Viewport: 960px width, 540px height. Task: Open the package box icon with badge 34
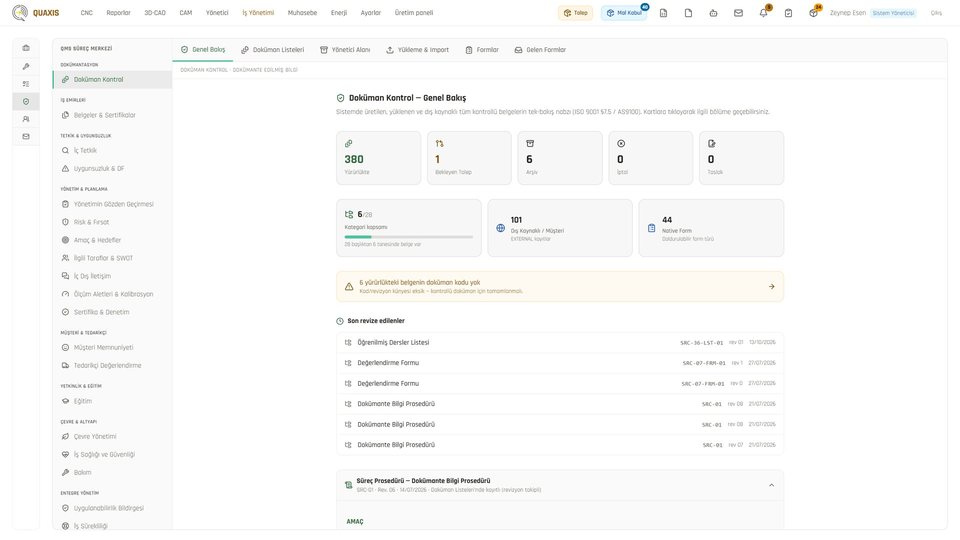coord(813,13)
